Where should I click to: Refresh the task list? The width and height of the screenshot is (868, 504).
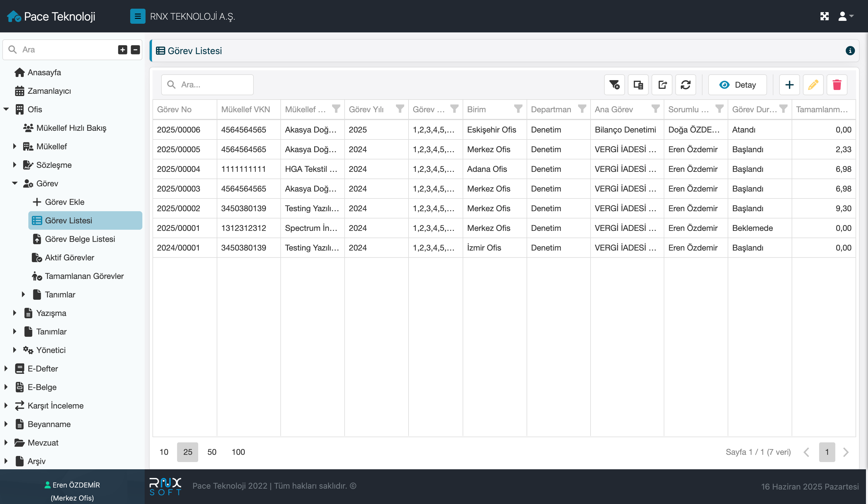click(x=685, y=85)
